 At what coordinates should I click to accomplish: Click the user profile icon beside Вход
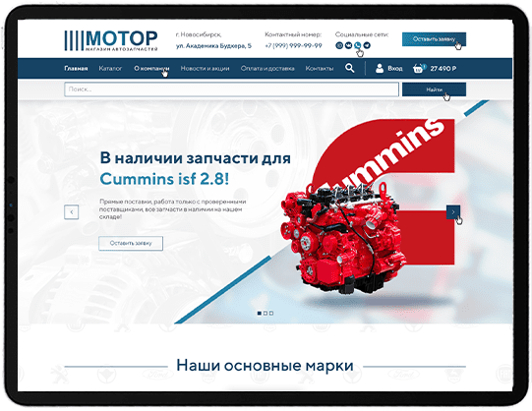pyautogui.click(x=380, y=68)
